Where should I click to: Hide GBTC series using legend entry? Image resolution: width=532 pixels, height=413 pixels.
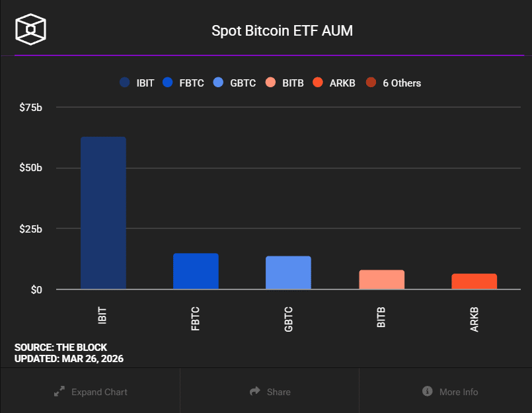(x=235, y=83)
